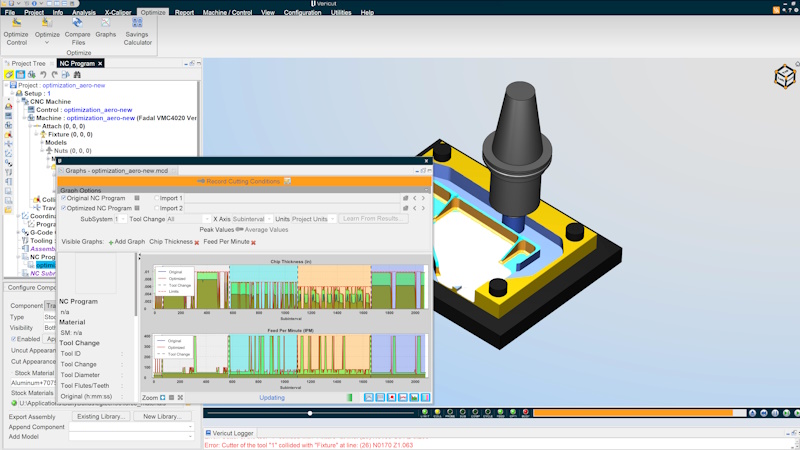The width and height of the screenshot is (800, 450).
Task: Switch the Peak Values / Average Values toggle
Action: pos(239,230)
